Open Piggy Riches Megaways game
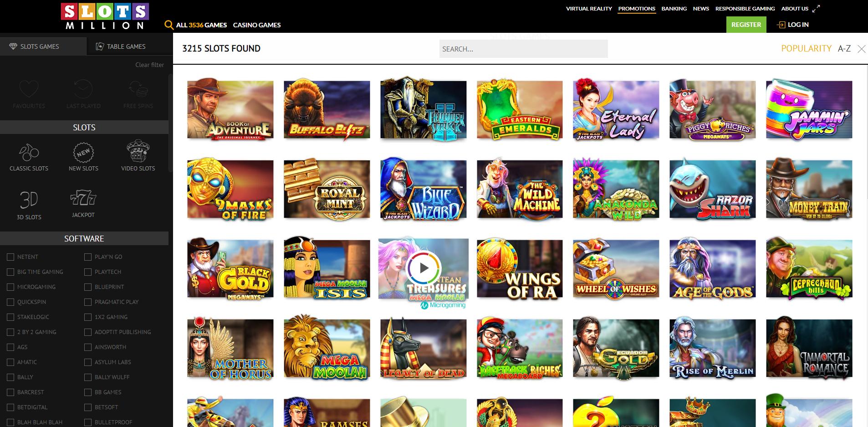The image size is (868, 427). point(713,109)
